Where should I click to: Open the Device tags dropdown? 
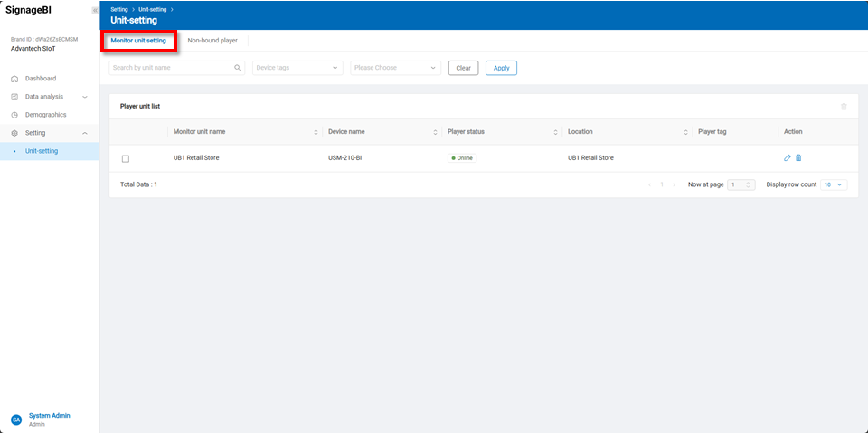click(x=297, y=68)
